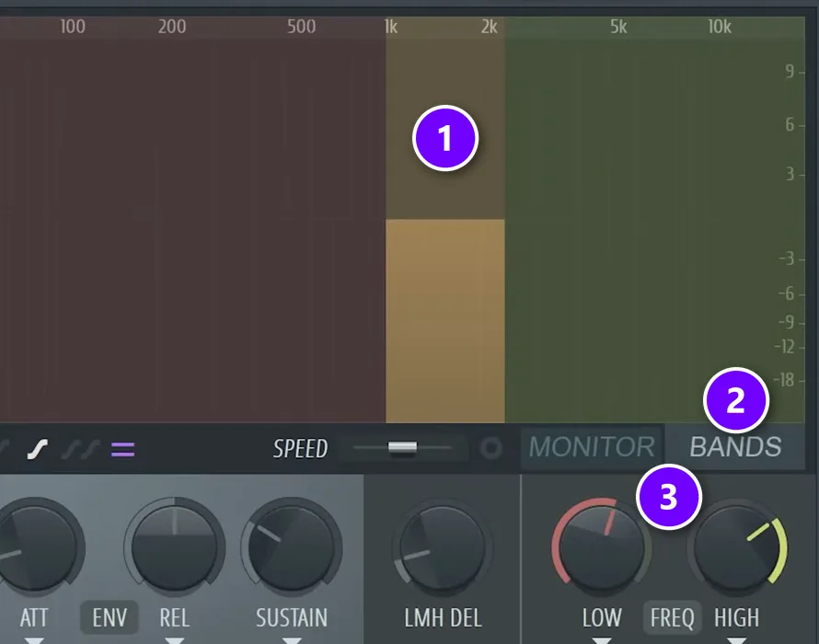
Task: Click the SUSTAIN label text
Action: tap(292, 618)
